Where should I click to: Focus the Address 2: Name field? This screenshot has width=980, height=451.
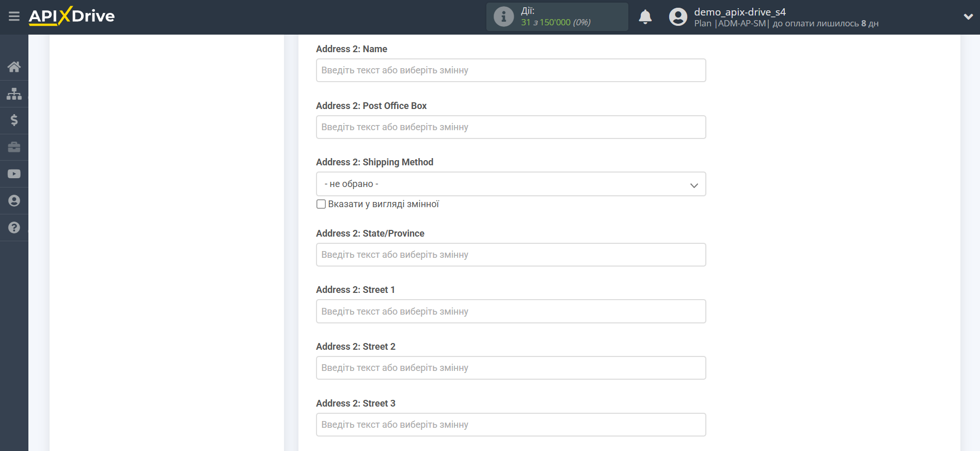click(x=511, y=70)
